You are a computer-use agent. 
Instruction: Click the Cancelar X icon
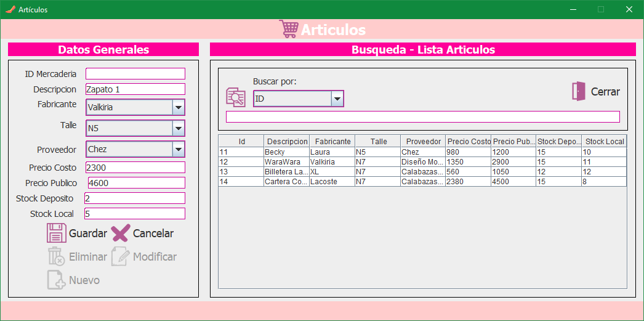121,234
